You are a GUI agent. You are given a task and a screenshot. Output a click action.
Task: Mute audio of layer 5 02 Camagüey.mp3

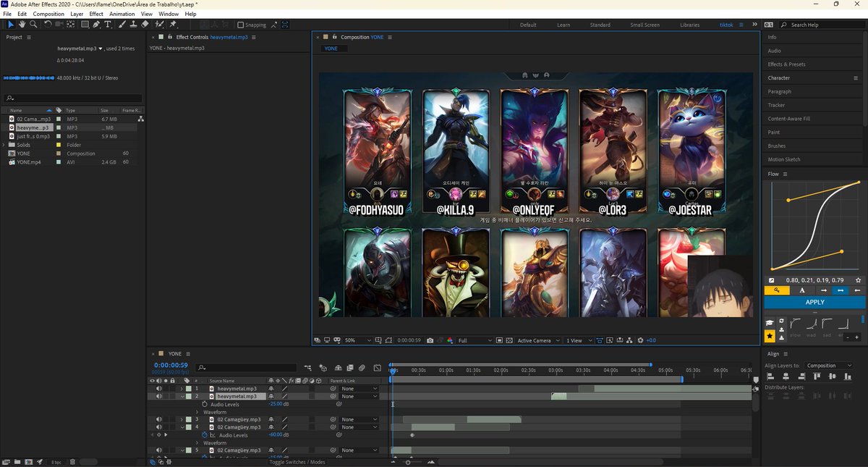[159, 450]
